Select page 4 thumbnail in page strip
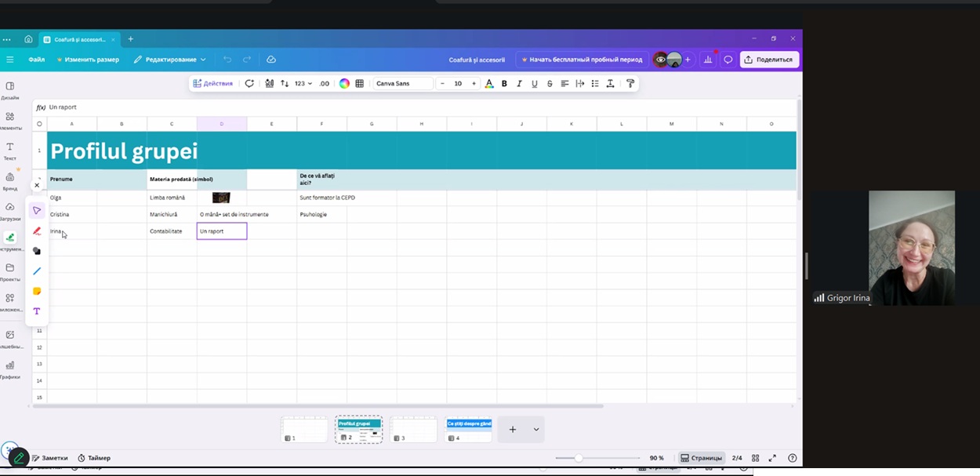The height and width of the screenshot is (476, 980). [x=469, y=429]
